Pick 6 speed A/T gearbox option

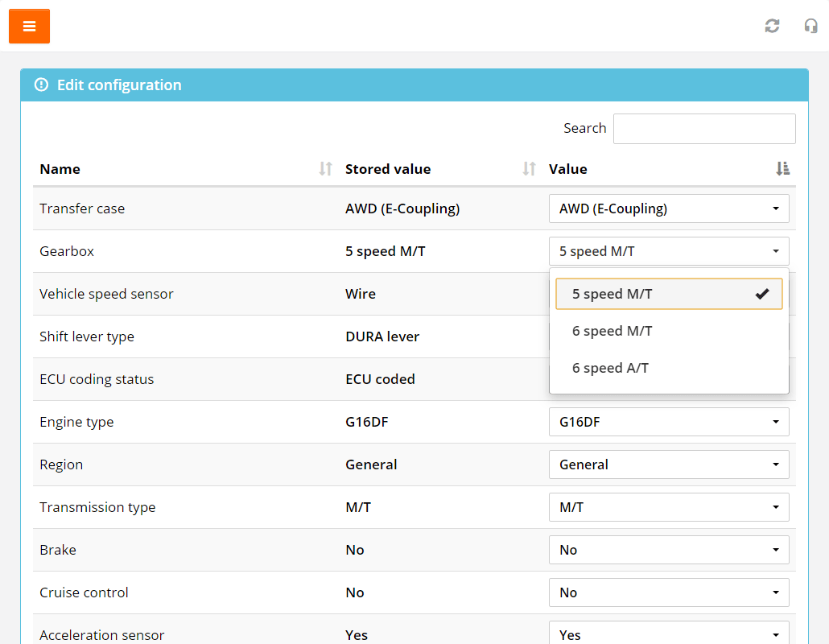pos(668,368)
